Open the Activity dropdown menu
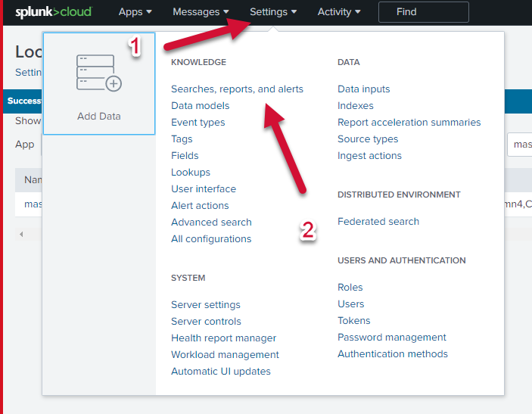This screenshot has height=414, width=532. 338,12
